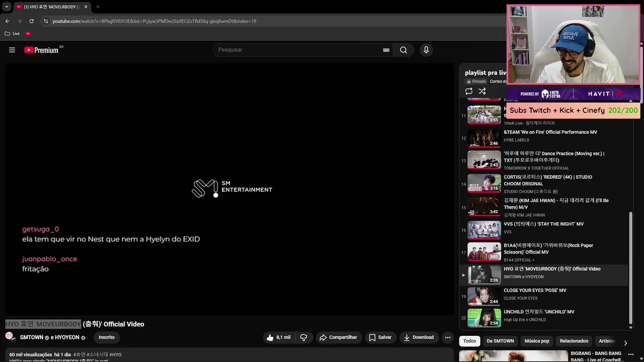This screenshot has height=362, width=644.
Task: Open SMTOWN channel avatar
Action: 10,336
